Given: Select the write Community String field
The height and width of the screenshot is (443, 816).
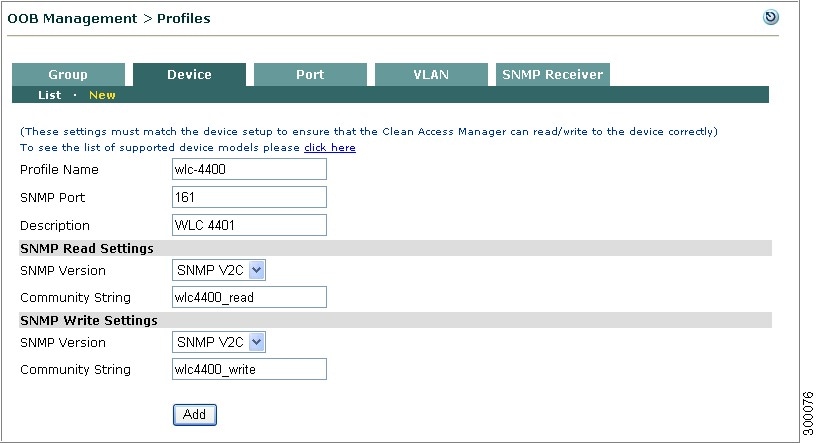Looking at the screenshot, I should (x=249, y=369).
